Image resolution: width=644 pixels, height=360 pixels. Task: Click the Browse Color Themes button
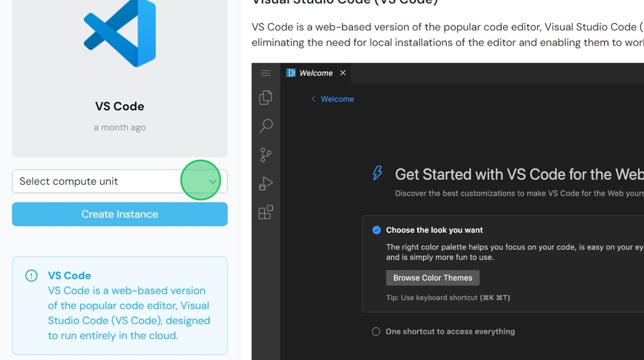point(432,278)
